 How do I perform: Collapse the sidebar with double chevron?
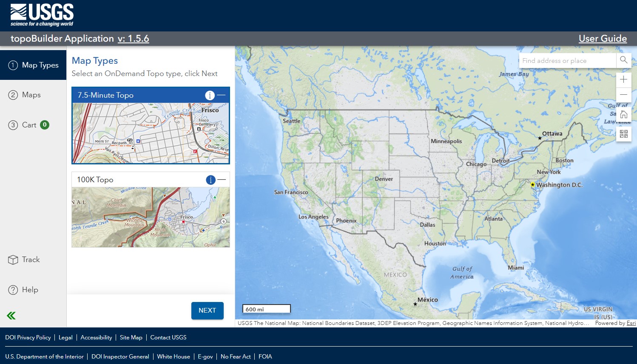point(11,316)
